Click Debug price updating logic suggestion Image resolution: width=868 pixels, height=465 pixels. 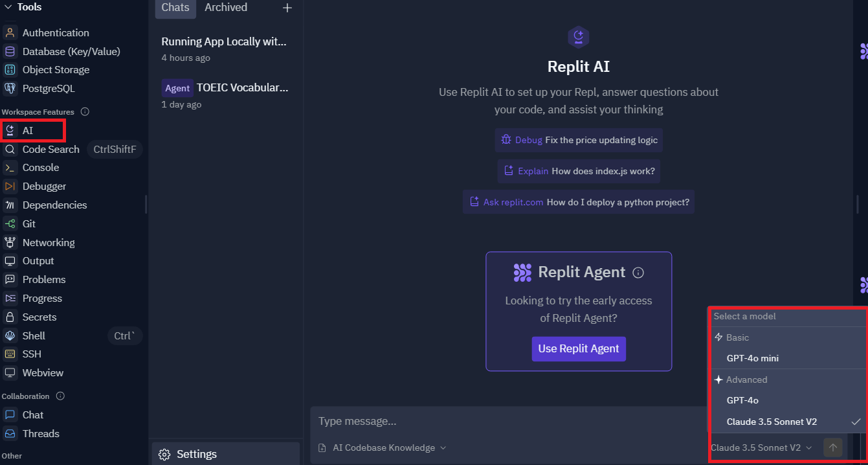578,140
